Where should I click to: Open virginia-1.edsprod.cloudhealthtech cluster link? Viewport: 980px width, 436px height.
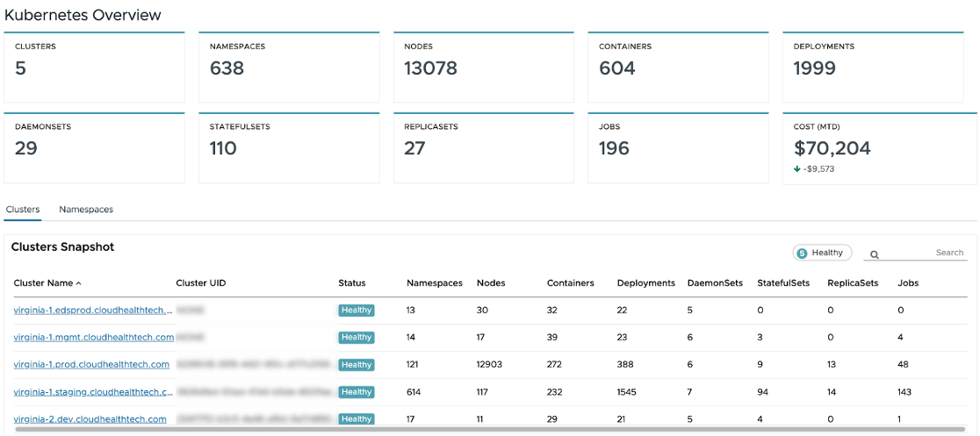tap(93, 310)
